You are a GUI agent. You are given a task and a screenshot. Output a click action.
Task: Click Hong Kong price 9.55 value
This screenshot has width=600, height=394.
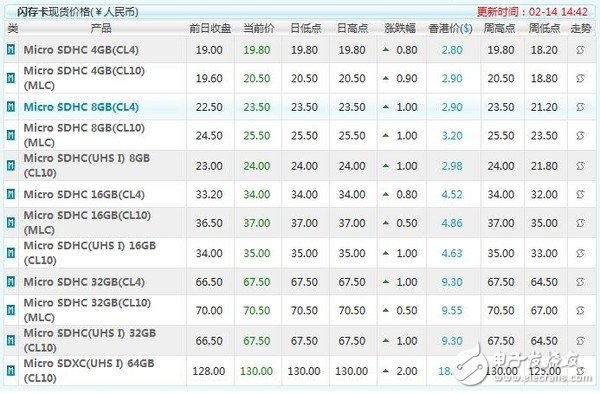[x=452, y=311]
